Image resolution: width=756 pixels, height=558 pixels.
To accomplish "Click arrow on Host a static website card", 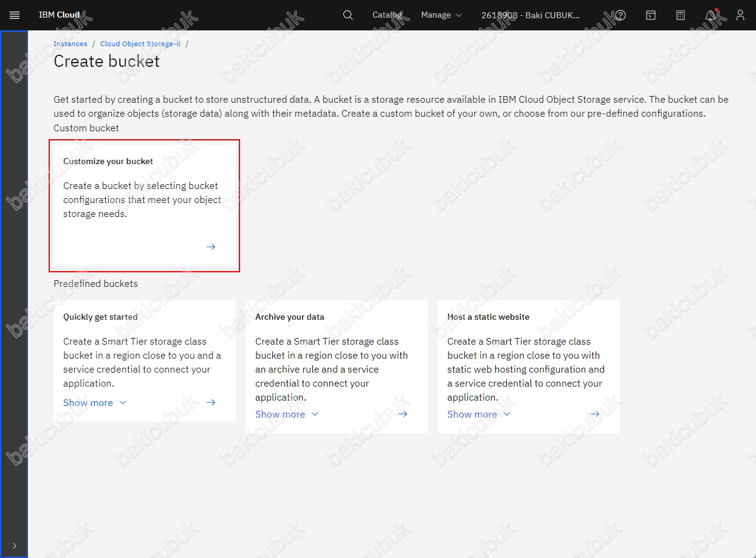I will point(595,414).
